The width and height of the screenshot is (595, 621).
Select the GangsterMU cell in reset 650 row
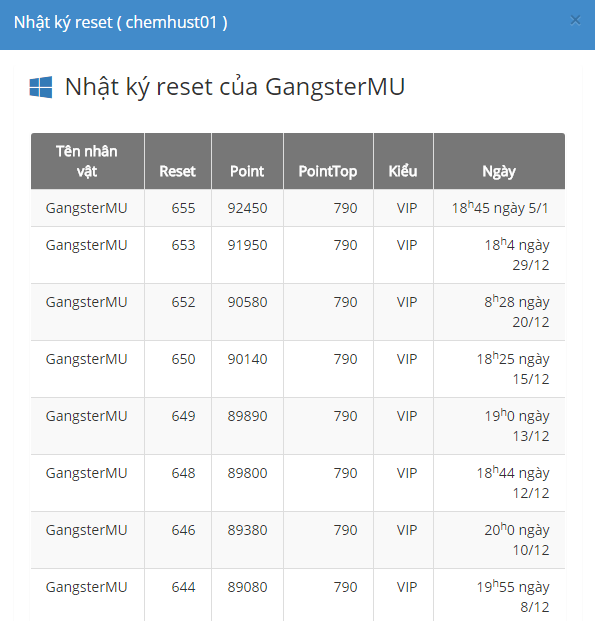coord(86,359)
